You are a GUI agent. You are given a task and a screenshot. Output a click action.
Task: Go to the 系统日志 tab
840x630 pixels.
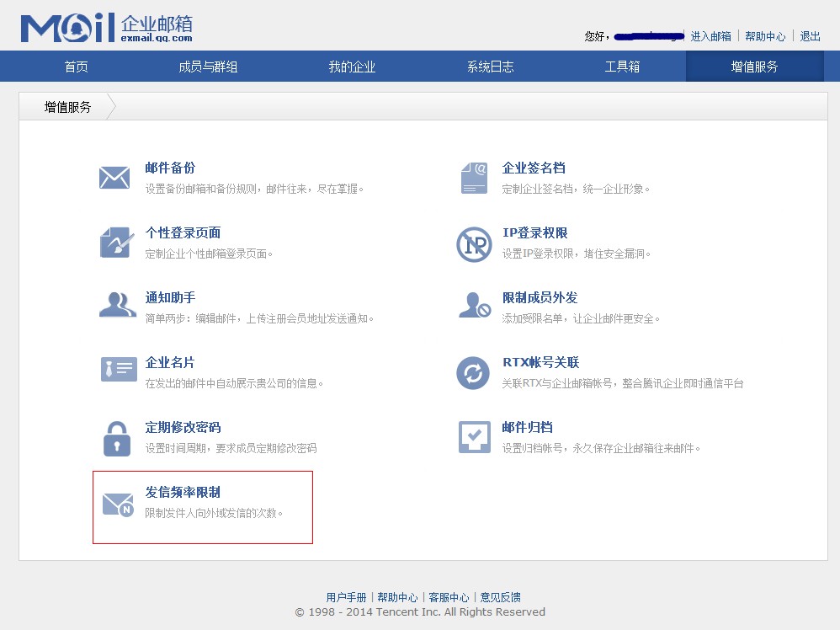click(x=491, y=67)
